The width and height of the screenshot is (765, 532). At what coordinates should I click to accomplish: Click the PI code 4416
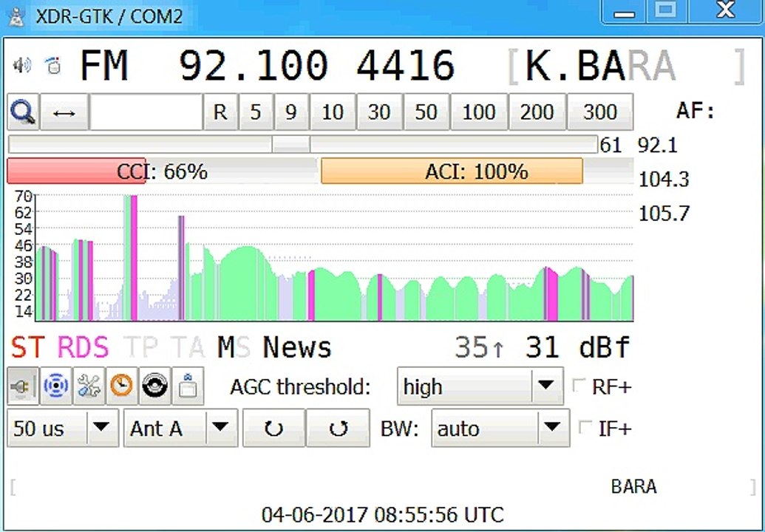click(x=406, y=65)
